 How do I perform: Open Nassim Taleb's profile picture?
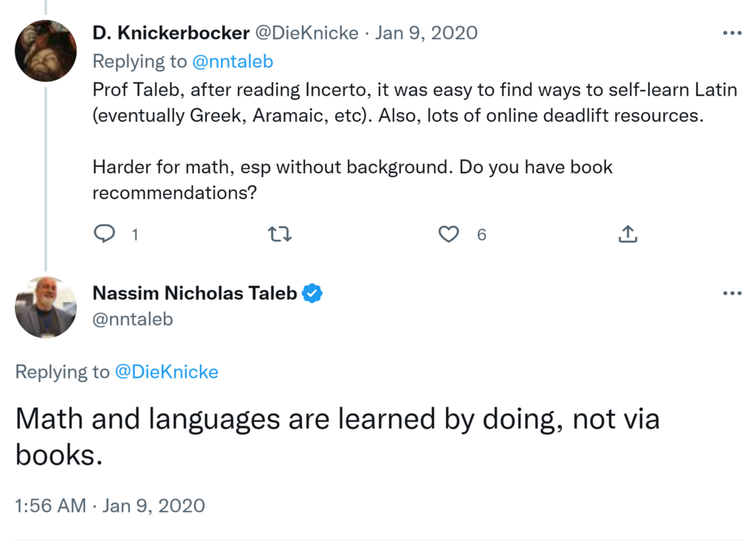point(46,307)
